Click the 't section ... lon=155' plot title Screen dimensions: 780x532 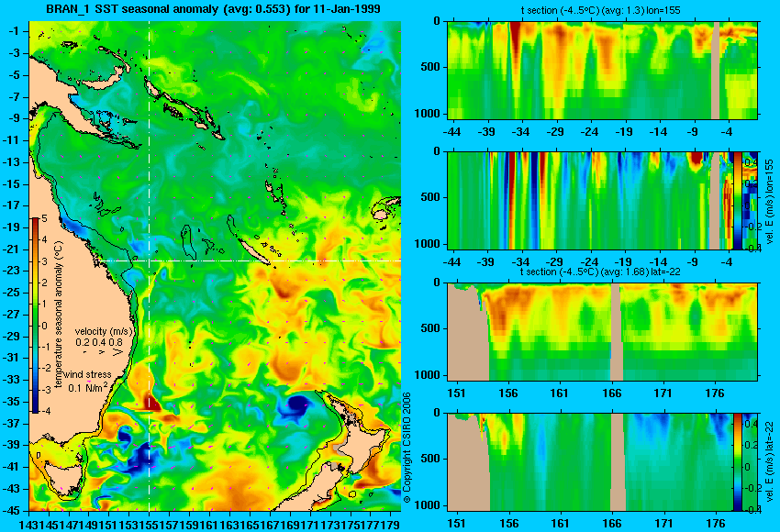pos(601,10)
